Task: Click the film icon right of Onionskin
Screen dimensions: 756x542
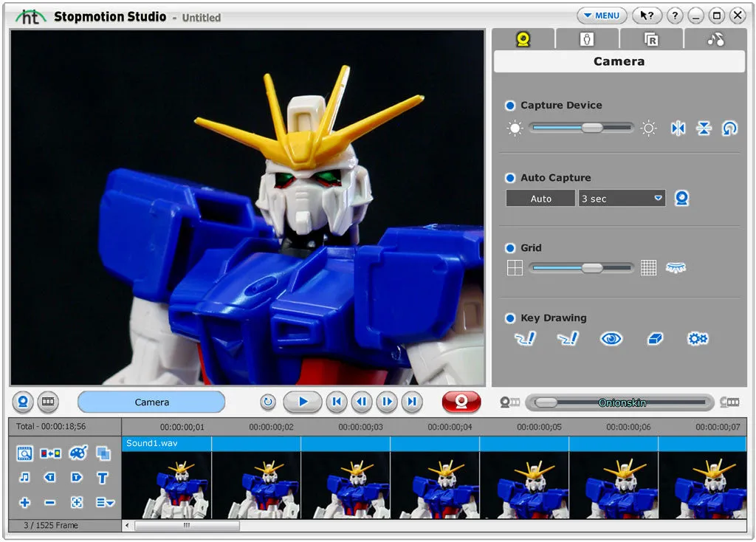Action: (x=729, y=402)
